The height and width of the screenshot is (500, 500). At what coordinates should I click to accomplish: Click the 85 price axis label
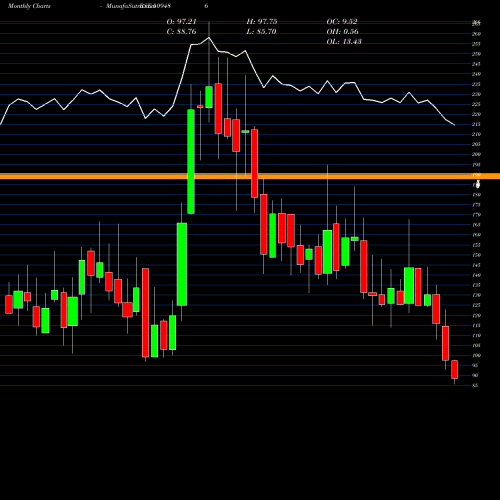click(x=475, y=385)
